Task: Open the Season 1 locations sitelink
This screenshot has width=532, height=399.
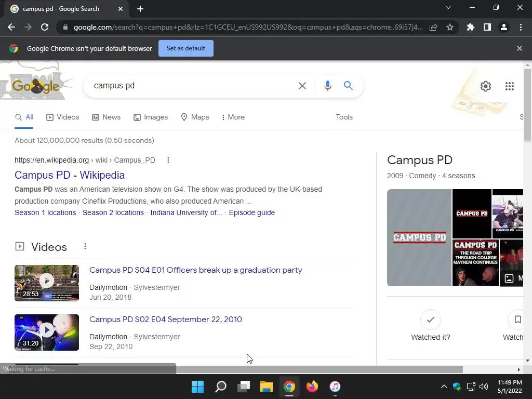Action: (x=45, y=212)
